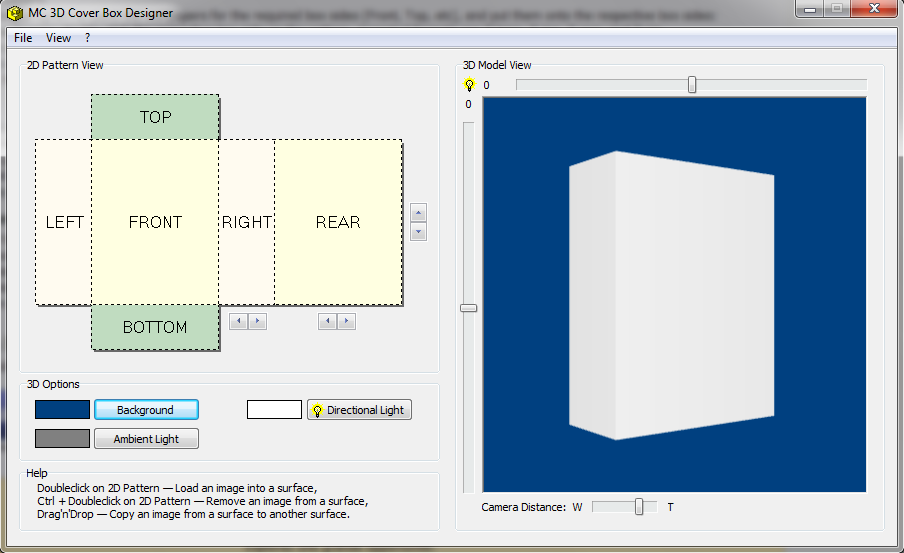Click the down arrow beside the REAR panel
This screenshot has height=553, width=904.
point(419,232)
